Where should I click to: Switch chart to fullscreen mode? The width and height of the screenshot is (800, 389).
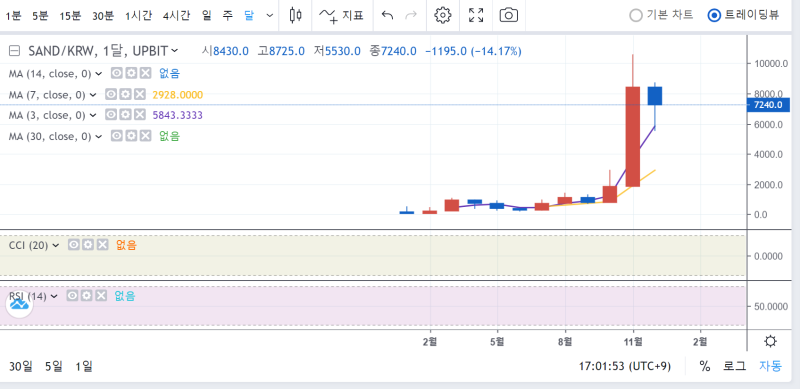476,15
